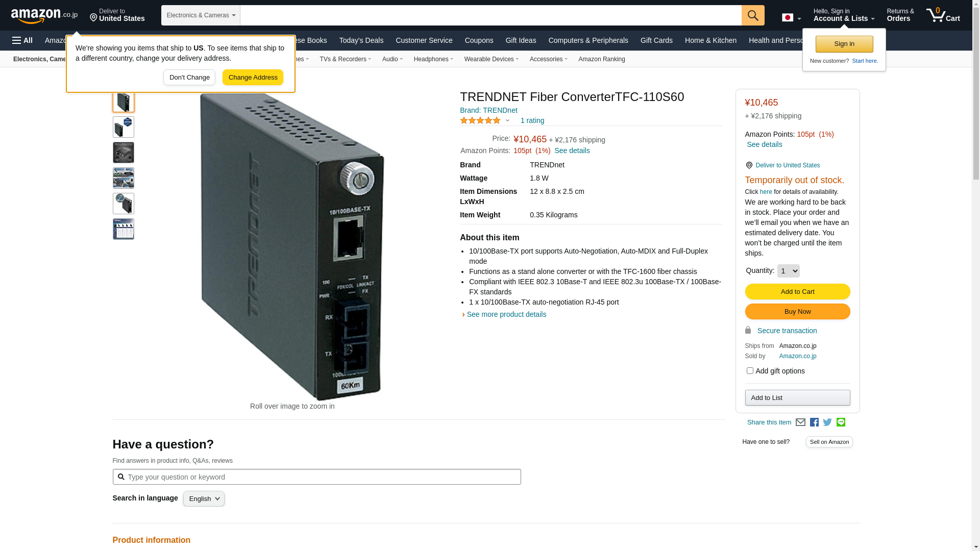This screenshot has height=551, width=980.
Task: Open the All hamburger menu
Action: click(x=22, y=40)
